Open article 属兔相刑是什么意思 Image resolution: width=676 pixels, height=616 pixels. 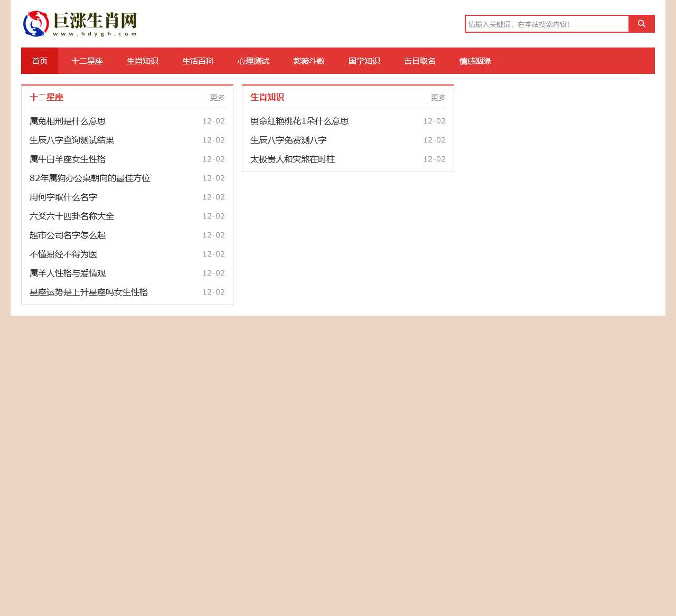click(x=68, y=121)
